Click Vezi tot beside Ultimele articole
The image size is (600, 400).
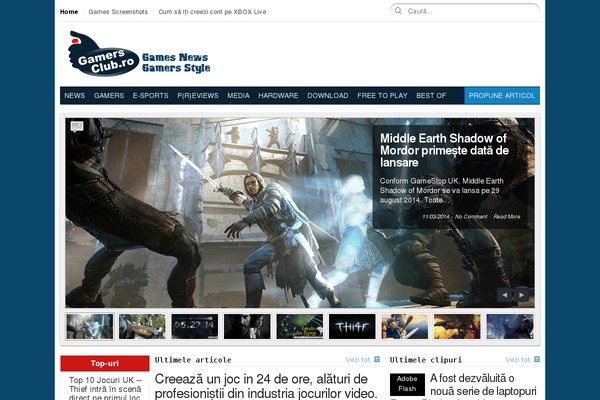click(358, 360)
